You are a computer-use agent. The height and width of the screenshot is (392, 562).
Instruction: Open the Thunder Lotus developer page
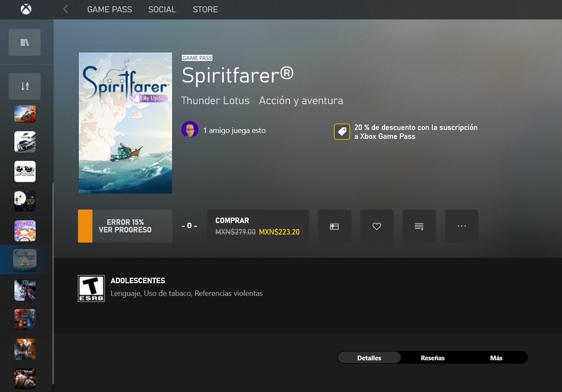pos(215,100)
